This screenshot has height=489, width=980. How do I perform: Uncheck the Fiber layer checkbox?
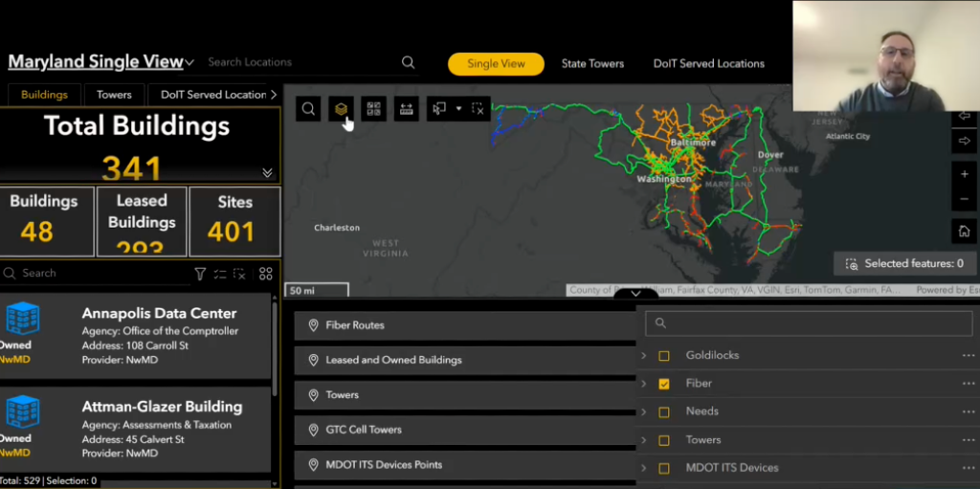pos(664,384)
